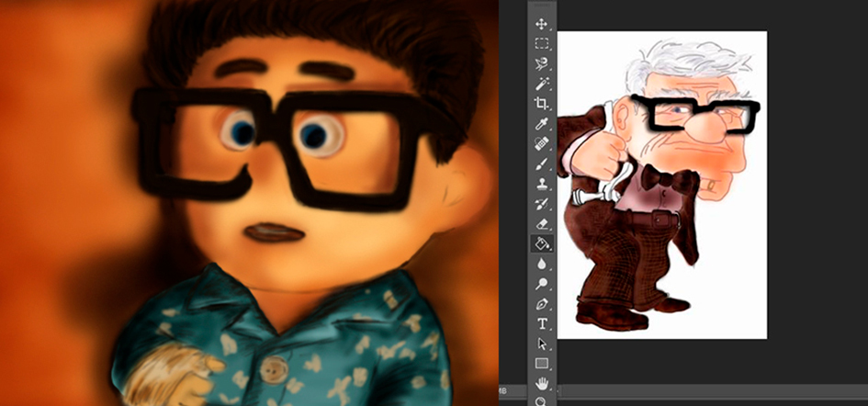868x406 pixels.
Task: Select the Eyedropper tool
Action: (541, 124)
